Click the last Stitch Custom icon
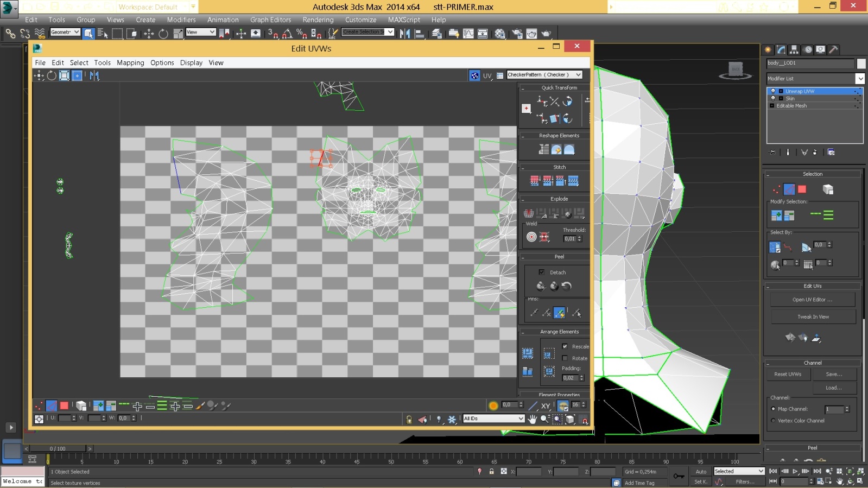868x488 pixels. (573, 181)
